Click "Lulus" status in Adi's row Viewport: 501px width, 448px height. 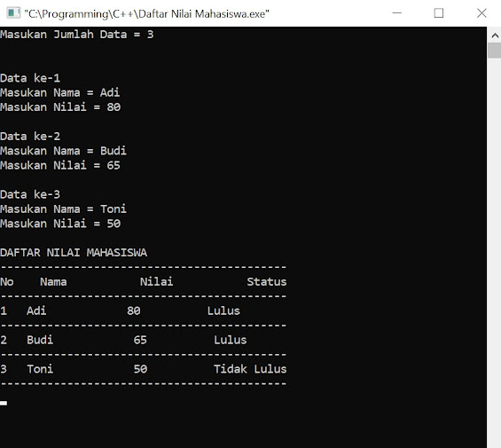pos(223,310)
